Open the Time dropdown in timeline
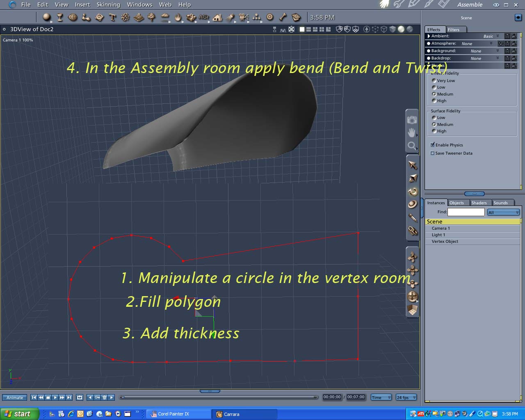The width and height of the screenshot is (525, 420). pyautogui.click(x=381, y=397)
